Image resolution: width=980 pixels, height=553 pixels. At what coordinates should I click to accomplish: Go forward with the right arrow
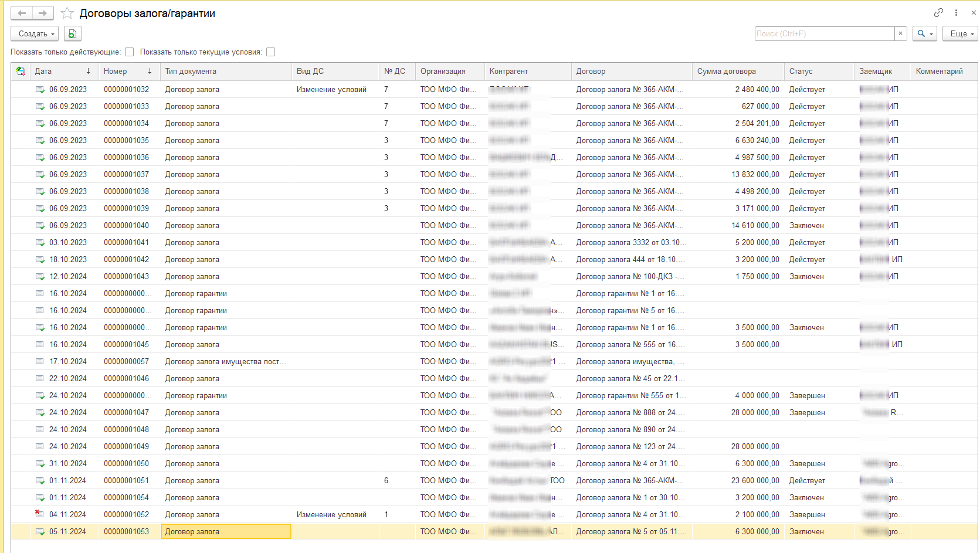click(x=43, y=13)
